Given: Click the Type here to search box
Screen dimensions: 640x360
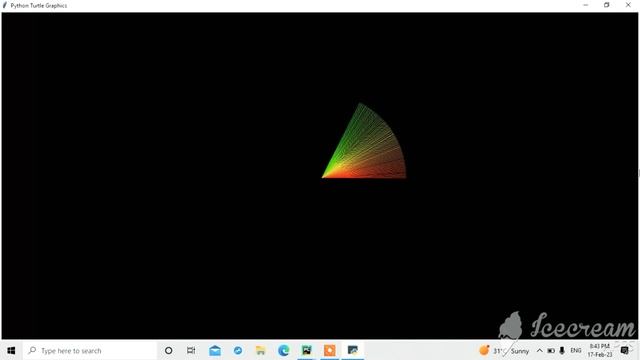Looking at the screenshot, I should tap(90, 351).
